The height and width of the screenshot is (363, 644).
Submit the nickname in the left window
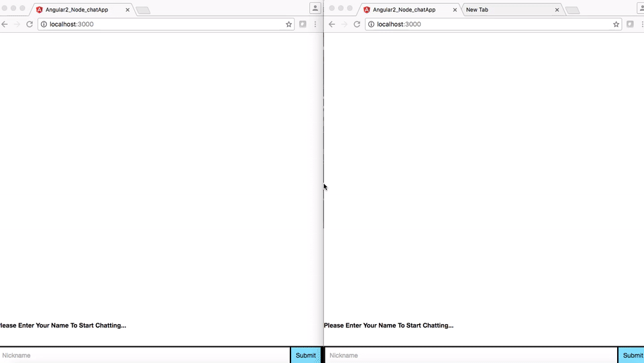click(x=306, y=355)
